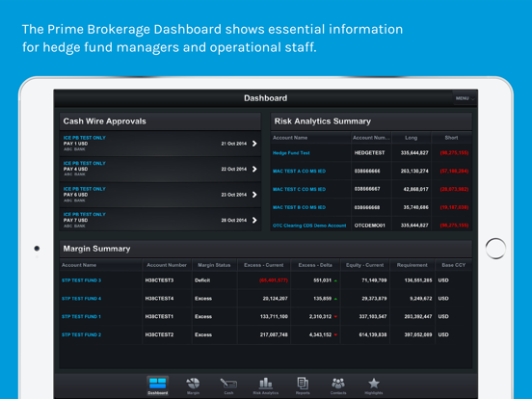Open the Cash tab icon
The width and height of the screenshot is (532, 399).
coord(228,384)
